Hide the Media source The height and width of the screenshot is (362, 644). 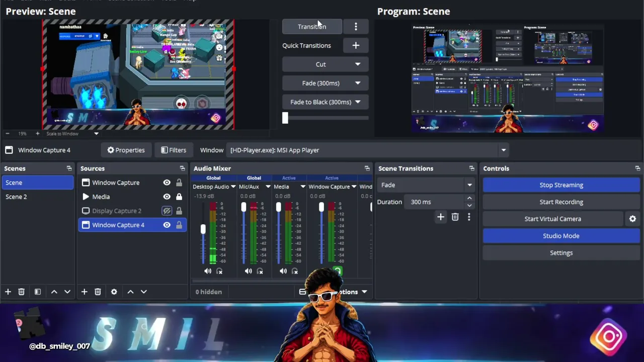point(167,197)
